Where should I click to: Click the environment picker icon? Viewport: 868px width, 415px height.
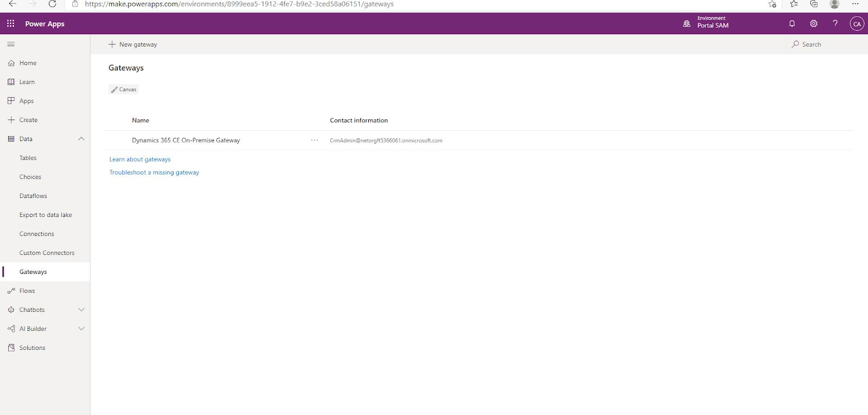pos(687,24)
